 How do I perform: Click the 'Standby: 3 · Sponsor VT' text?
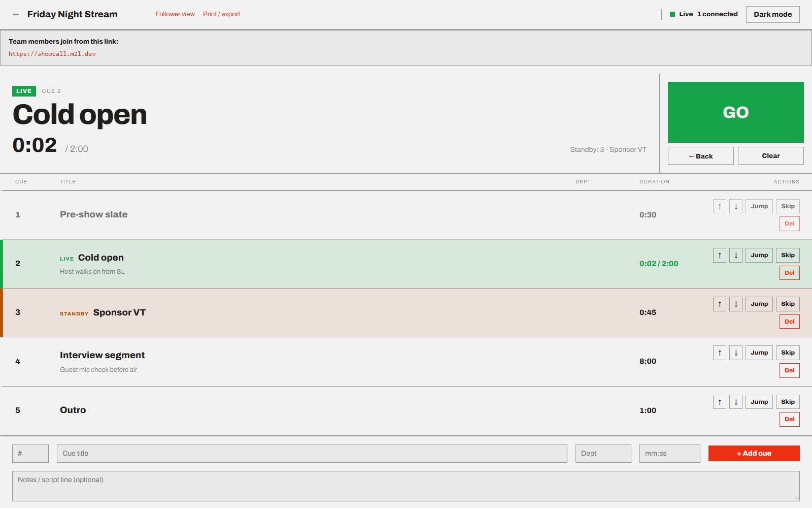coord(608,150)
